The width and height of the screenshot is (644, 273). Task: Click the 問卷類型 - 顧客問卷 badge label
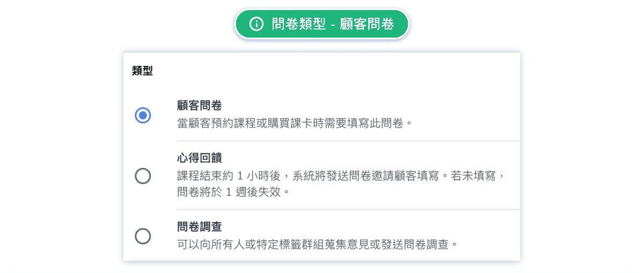333,24
